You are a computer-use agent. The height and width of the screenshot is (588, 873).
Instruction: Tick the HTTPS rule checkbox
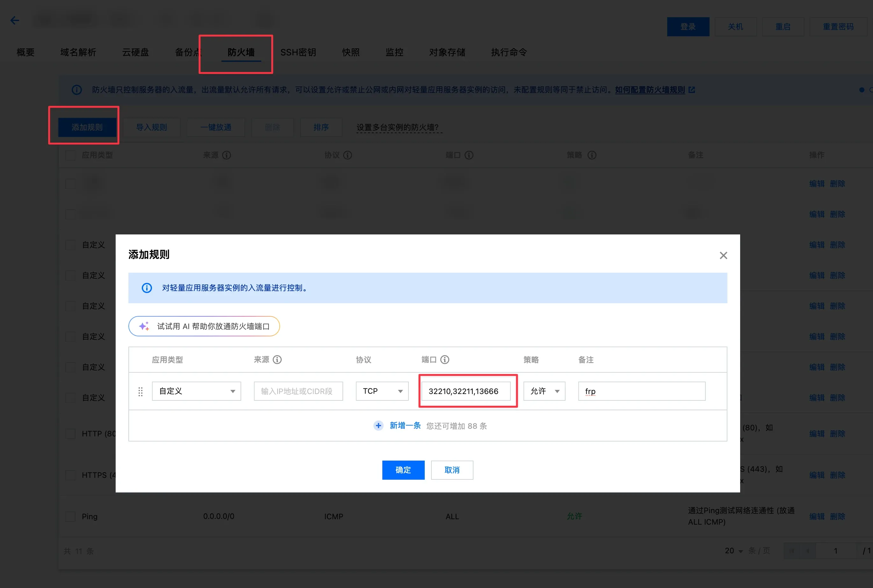pyautogui.click(x=70, y=475)
